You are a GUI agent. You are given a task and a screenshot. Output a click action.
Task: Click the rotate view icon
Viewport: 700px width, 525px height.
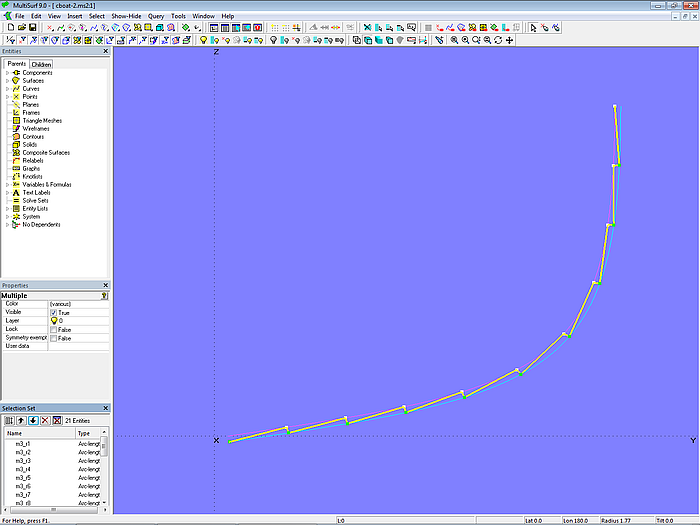pyautogui.click(x=498, y=40)
